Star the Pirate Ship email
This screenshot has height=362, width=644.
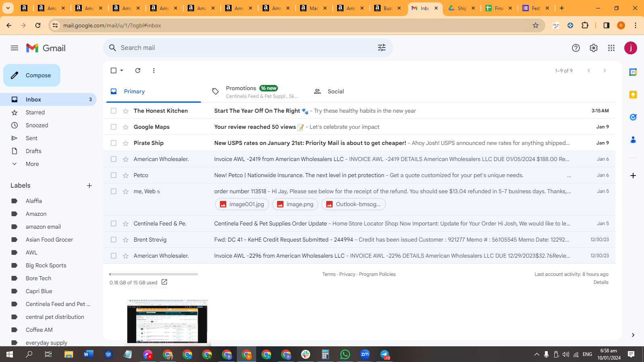point(126,143)
